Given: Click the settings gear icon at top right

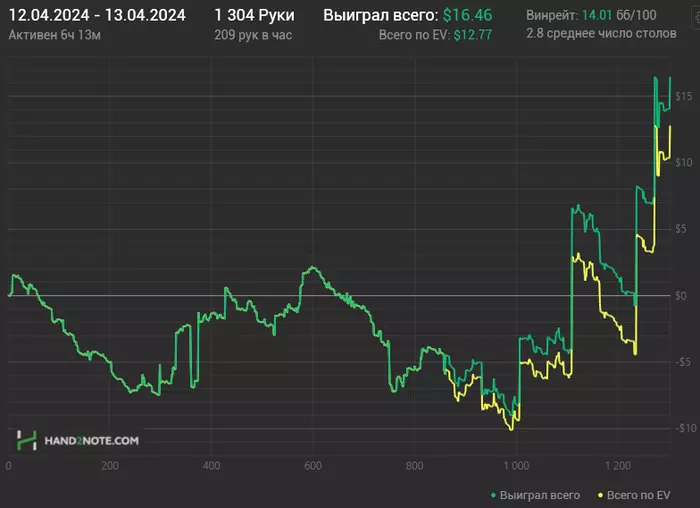Looking at the screenshot, I should [x=696, y=18].
